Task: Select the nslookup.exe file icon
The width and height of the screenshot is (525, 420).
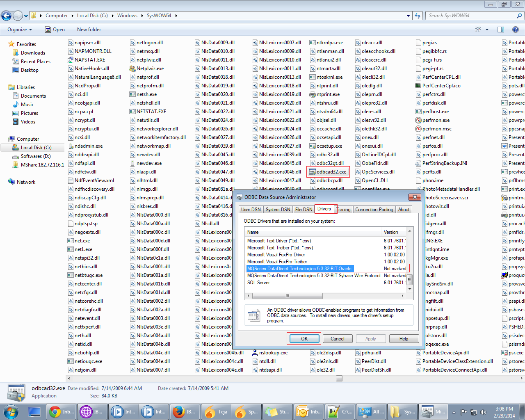Action: tap(255, 353)
